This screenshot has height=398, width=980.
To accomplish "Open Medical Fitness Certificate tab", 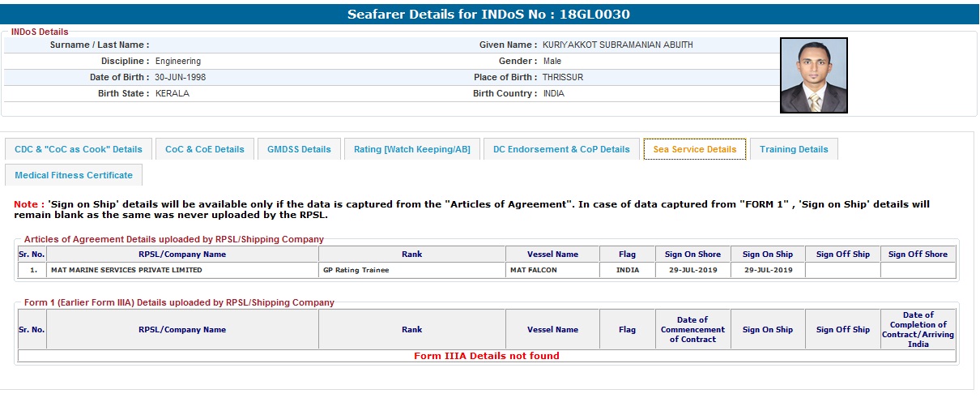I will (x=74, y=175).
